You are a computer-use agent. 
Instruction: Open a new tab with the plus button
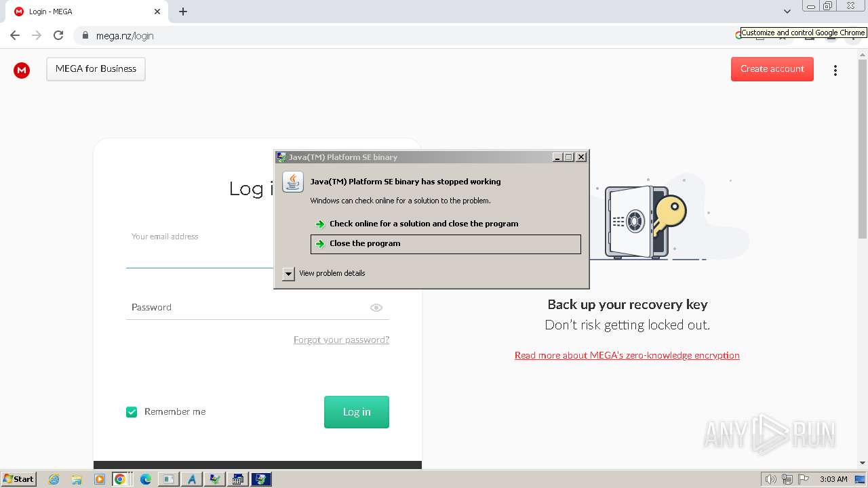(183, 12)
